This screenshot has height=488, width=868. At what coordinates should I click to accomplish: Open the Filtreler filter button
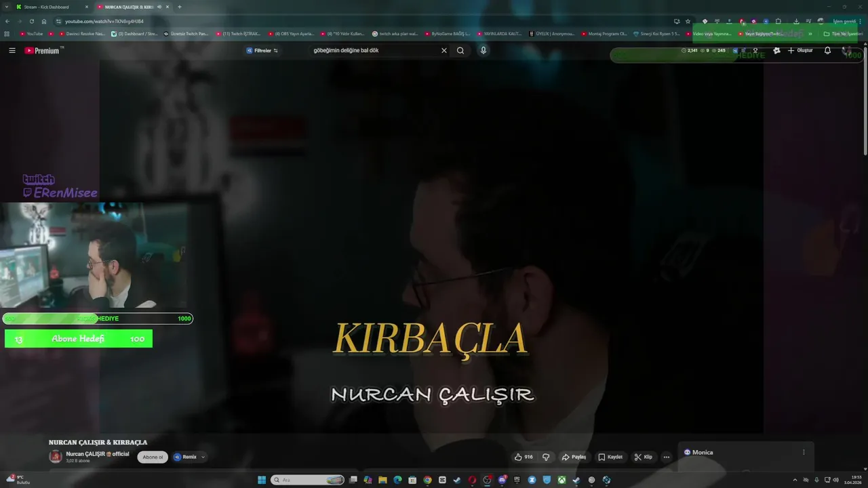(x=262, y=50)
